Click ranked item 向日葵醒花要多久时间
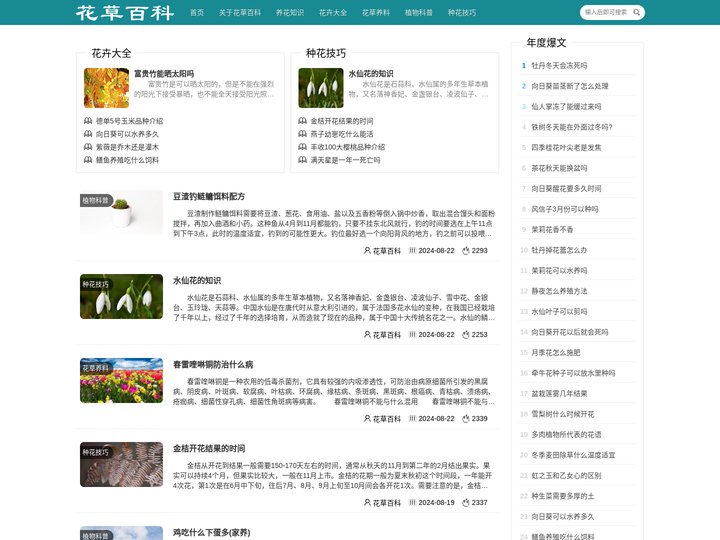720x540 pixels. tap(566, 188)
